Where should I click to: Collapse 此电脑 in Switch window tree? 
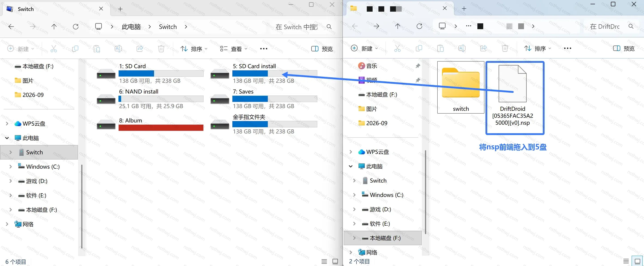click(7, 138)
